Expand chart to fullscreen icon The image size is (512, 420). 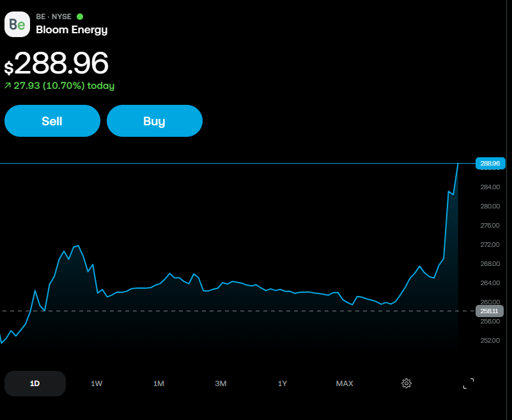pos(469,384)
